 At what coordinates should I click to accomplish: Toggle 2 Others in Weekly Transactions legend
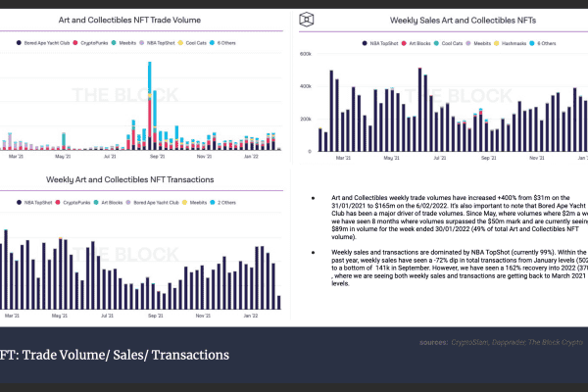click(222, 202)
